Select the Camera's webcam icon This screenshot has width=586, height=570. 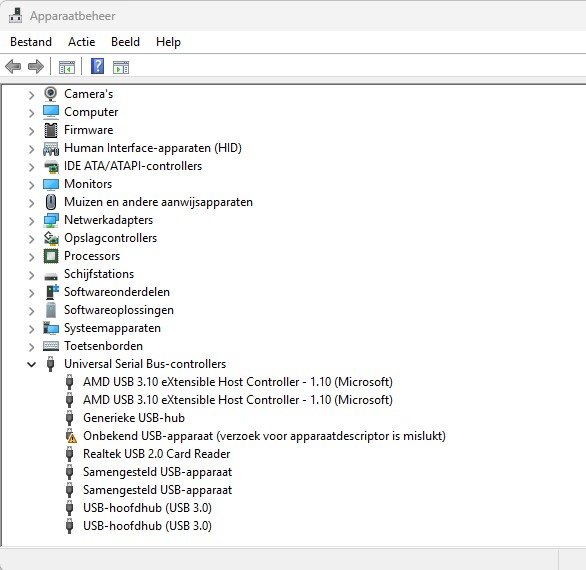[51, 94]
